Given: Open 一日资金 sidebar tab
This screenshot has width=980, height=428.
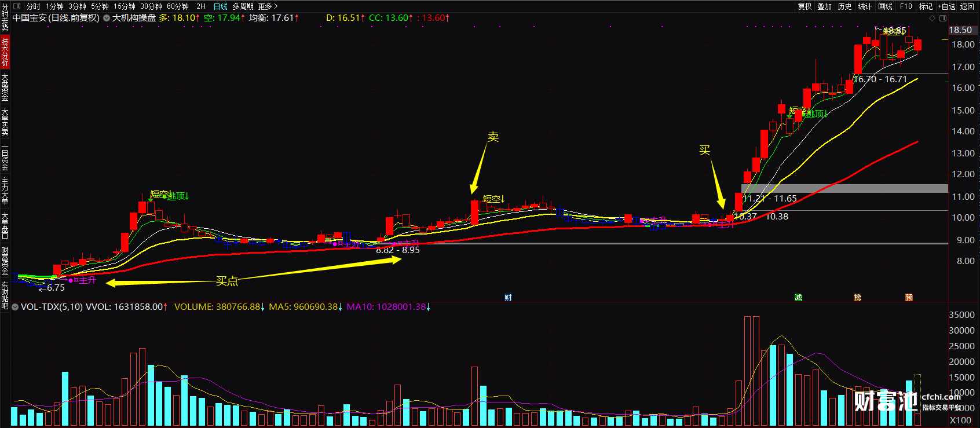Looking at the screenshot, I should click(x=5, y=156).
